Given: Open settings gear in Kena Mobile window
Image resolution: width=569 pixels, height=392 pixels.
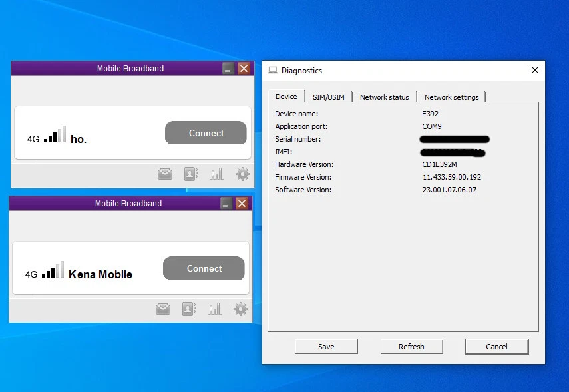Looking at the screenshot, I should click(x=240, y=309).
